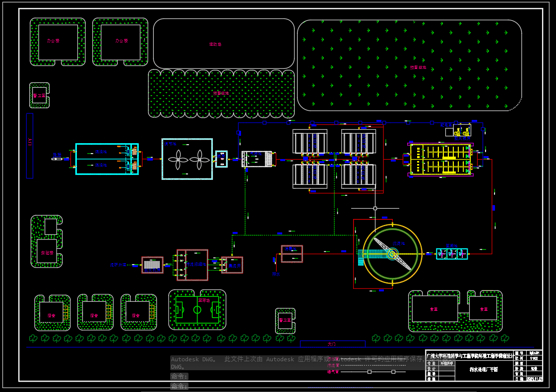Select the lower-left white reactor tank
The image size is (556, 392).
(x=310, y=176)
